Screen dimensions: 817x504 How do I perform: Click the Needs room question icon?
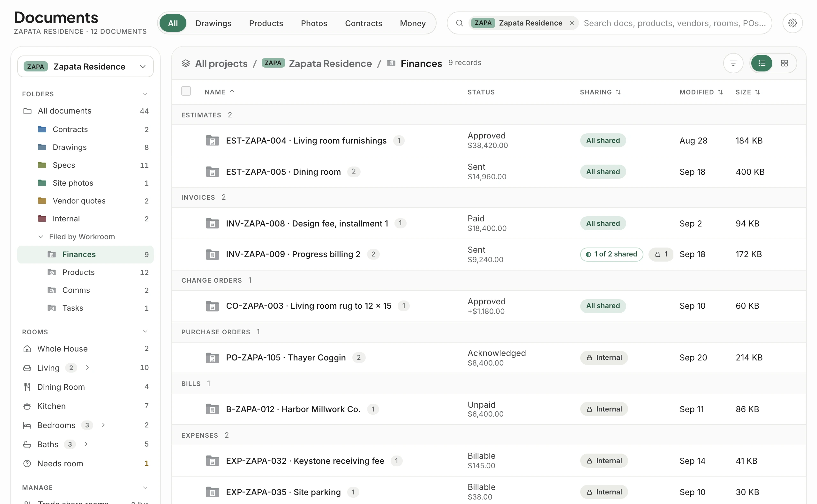click(27, 463)
